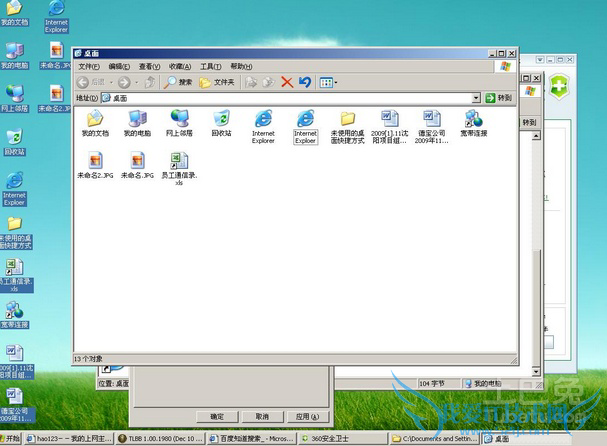Image resolution: width=607 pixels, height=446 pixels.
Task: Click the 搜索 (Search) toolbar button
Action: point(178,82)
